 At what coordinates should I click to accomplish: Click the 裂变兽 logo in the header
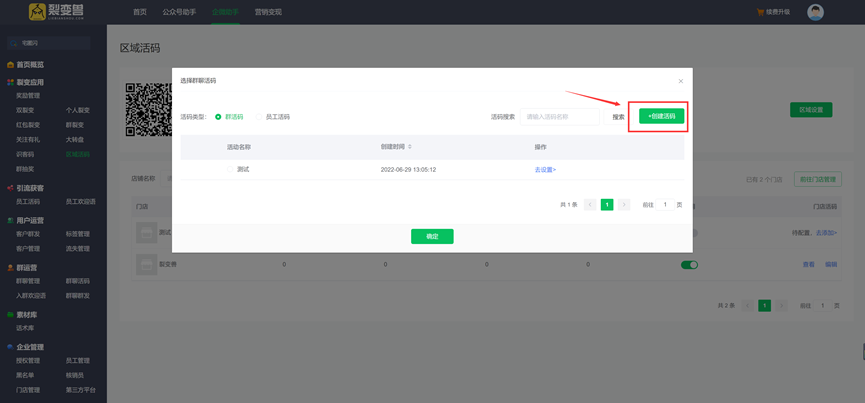[55, 12]
